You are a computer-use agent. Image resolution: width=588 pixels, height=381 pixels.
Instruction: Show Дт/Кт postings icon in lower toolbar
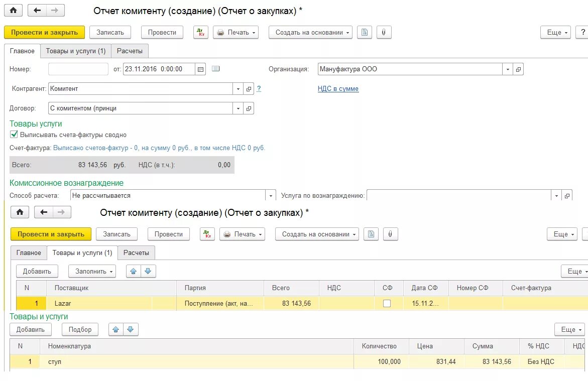coord(207,234)
